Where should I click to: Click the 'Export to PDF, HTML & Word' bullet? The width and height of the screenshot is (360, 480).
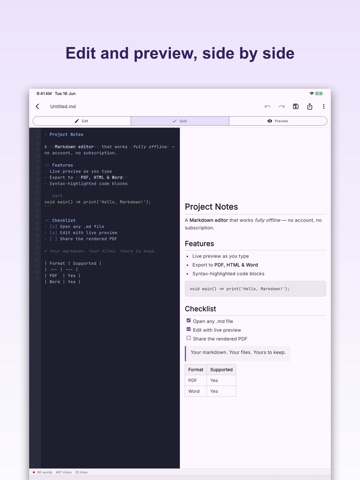pyautogui.click(x=225, y=265)
